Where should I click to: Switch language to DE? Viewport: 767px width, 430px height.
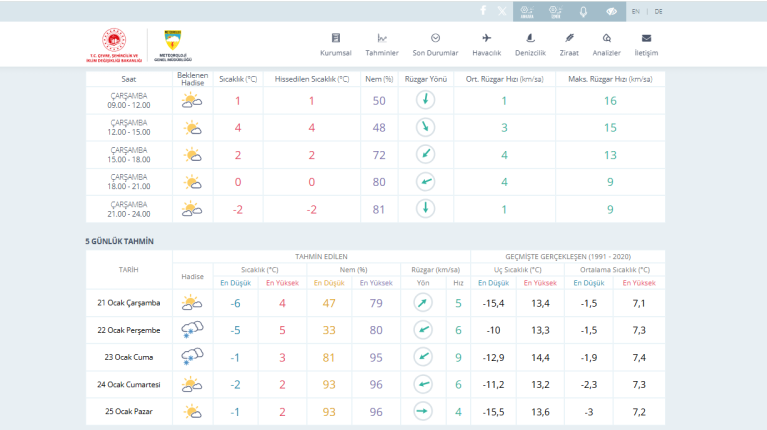658,11
